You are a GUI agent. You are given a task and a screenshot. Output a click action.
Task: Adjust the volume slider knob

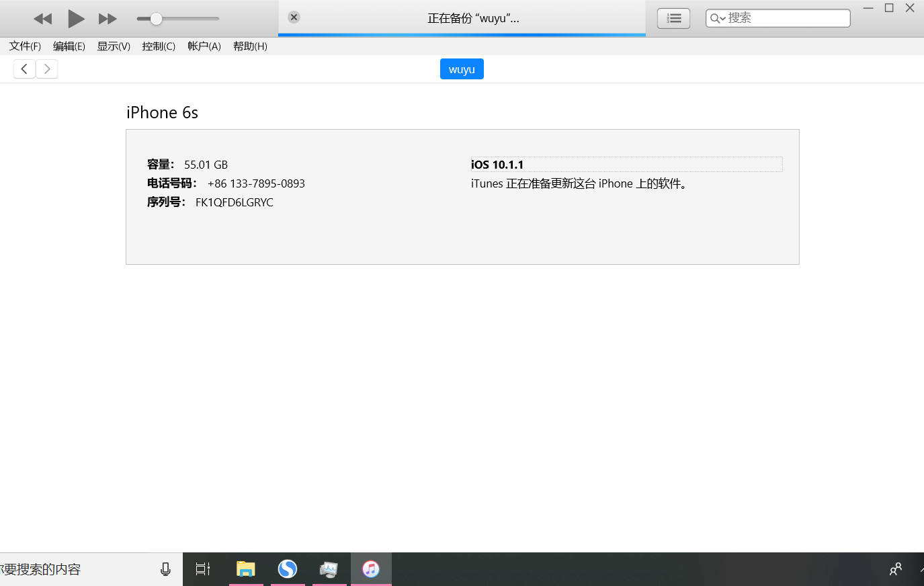(156, 19)
